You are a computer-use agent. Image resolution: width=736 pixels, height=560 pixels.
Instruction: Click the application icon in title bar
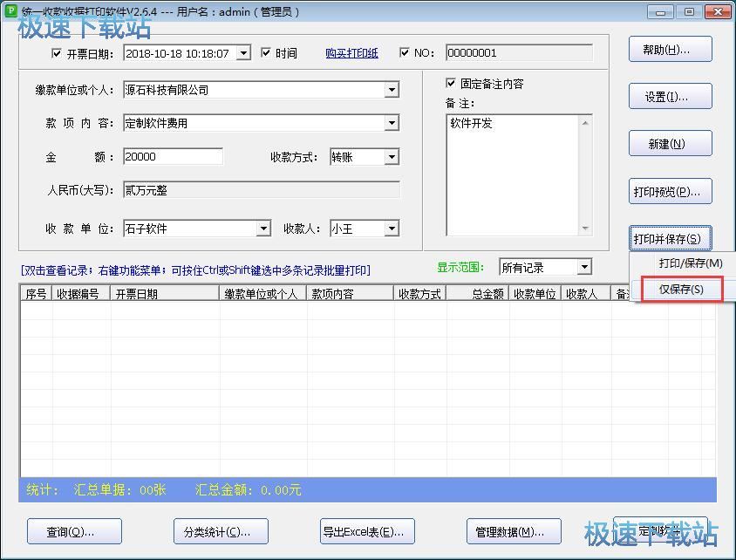(10, 11)
